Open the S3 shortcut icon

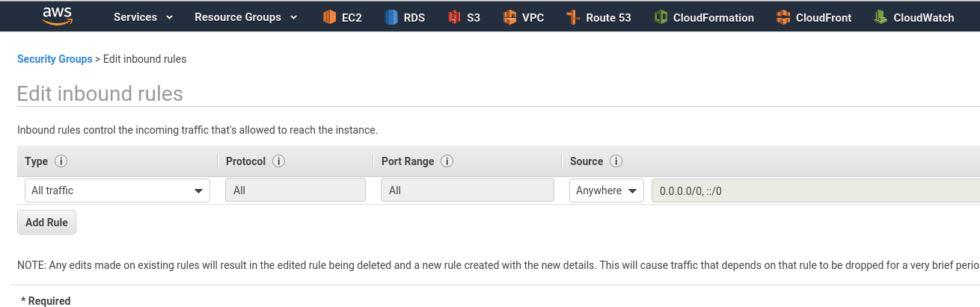click(x=454, y=17)
